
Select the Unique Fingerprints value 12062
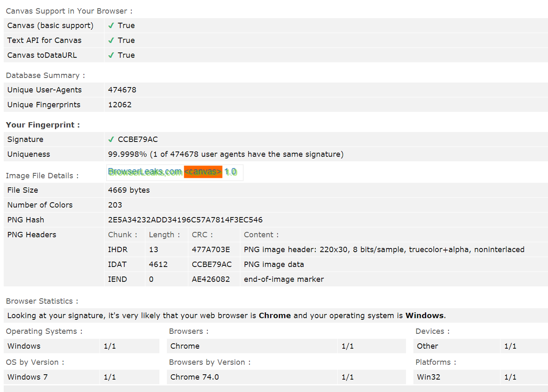tap(120, 105)
